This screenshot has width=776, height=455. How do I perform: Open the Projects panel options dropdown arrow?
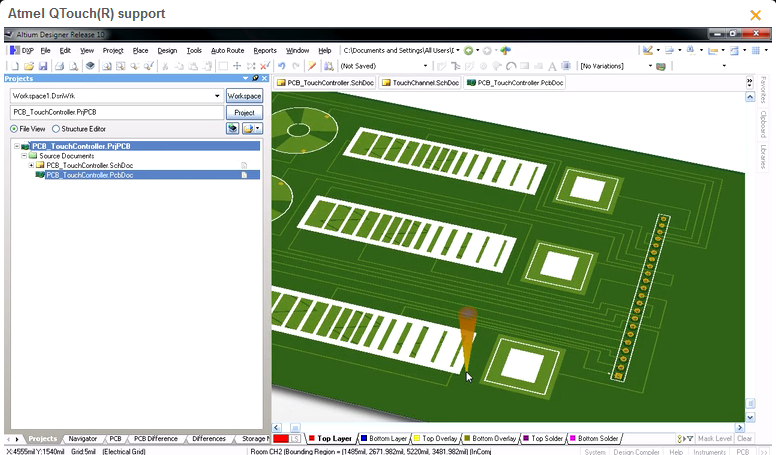(x=245, y=78)
